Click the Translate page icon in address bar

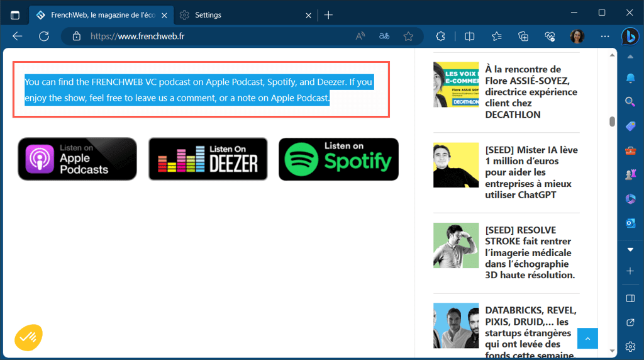pyautogui.click(x=384, y=37)
